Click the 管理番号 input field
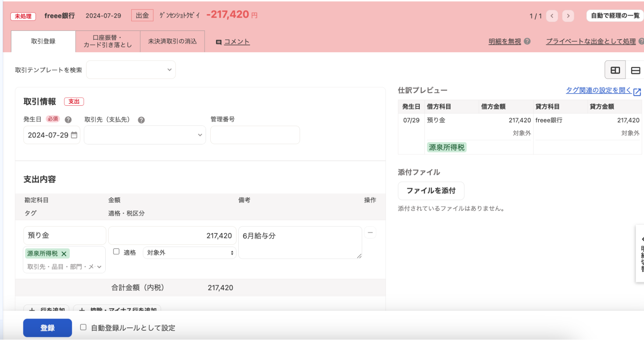 255,135
